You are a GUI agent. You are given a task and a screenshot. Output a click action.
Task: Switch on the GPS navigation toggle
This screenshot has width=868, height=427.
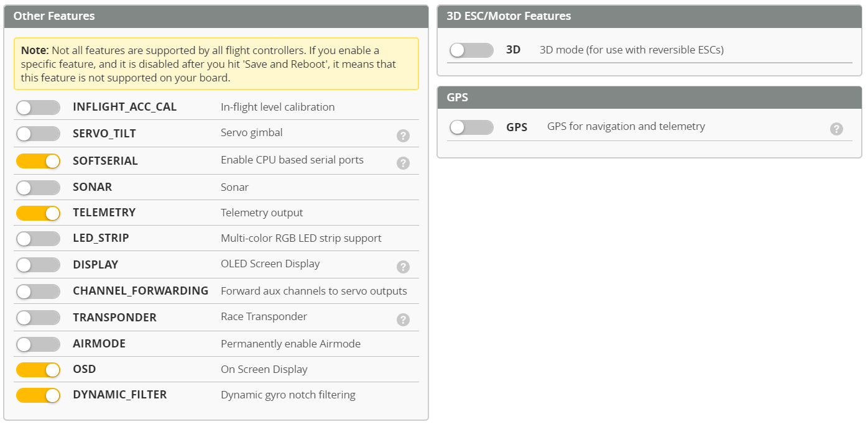click(x=471, y=127)
